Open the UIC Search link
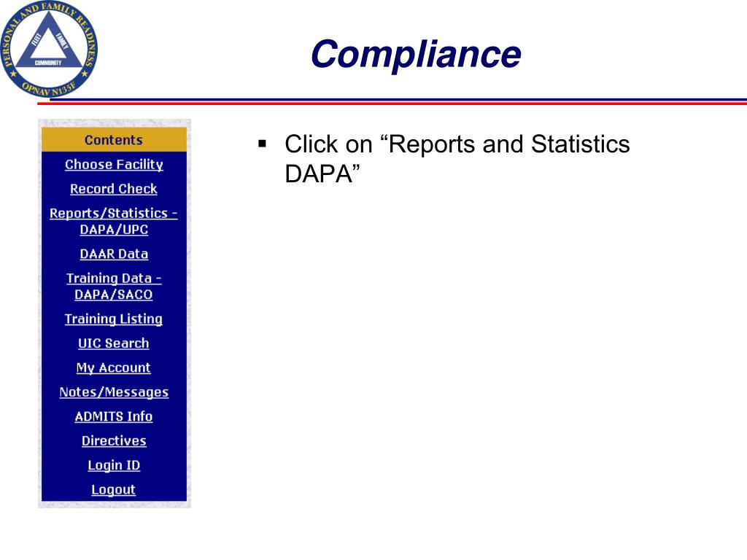 (x=114, y=343)
